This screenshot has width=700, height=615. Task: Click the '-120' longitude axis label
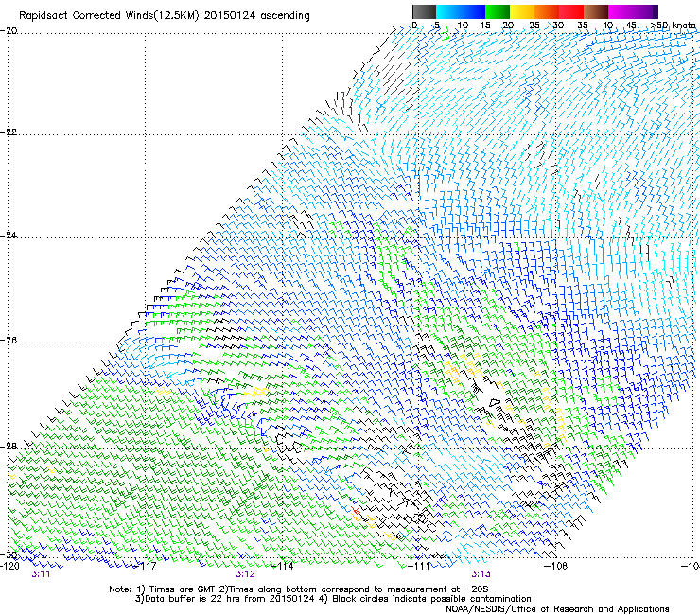tap(9, 566)
